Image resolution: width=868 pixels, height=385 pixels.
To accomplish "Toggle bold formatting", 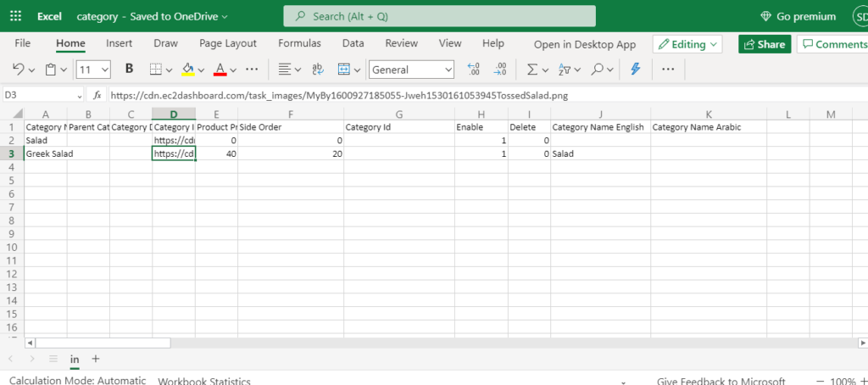I will [x=130, y=69].
